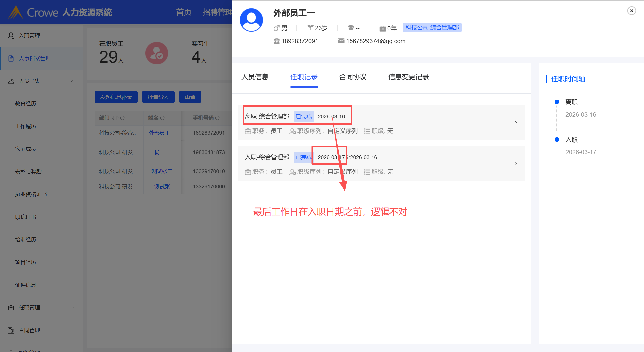Open the 合同协议 tab
Image resolution: width=644 pixels, height=352 pixels.
[x=353, y=77]
